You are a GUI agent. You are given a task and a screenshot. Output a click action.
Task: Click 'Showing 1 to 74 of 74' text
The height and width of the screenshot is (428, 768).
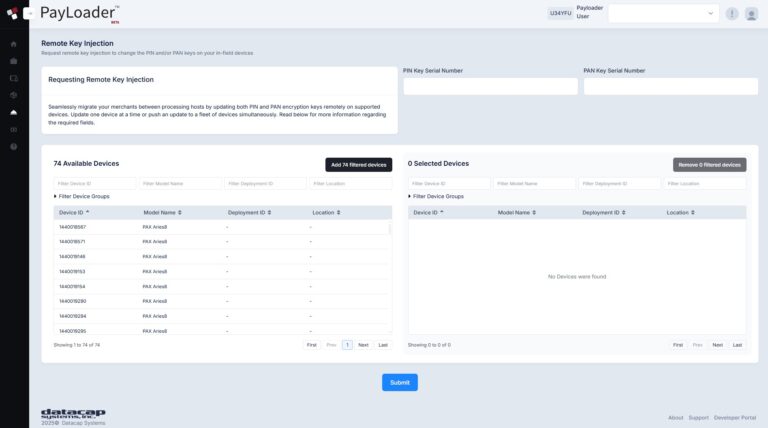tap(77, 345)
